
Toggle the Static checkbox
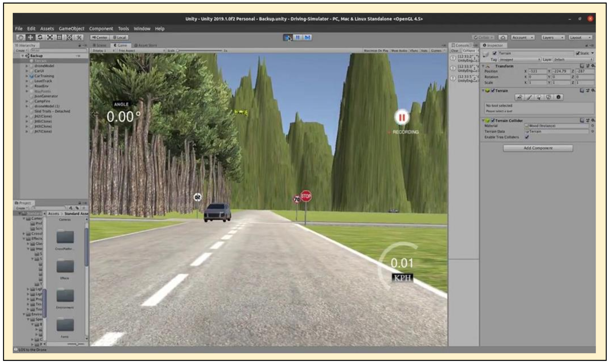click(x=578, y=53)
